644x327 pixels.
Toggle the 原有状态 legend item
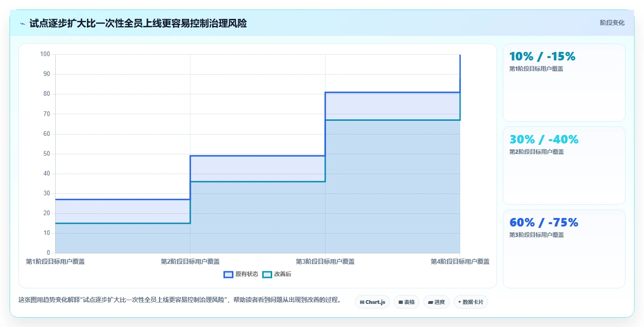(241, 274)
